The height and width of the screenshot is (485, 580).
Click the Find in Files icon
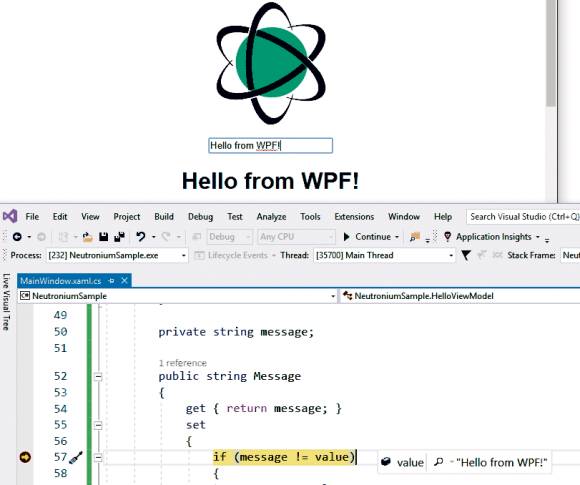(x=415, y=237)
